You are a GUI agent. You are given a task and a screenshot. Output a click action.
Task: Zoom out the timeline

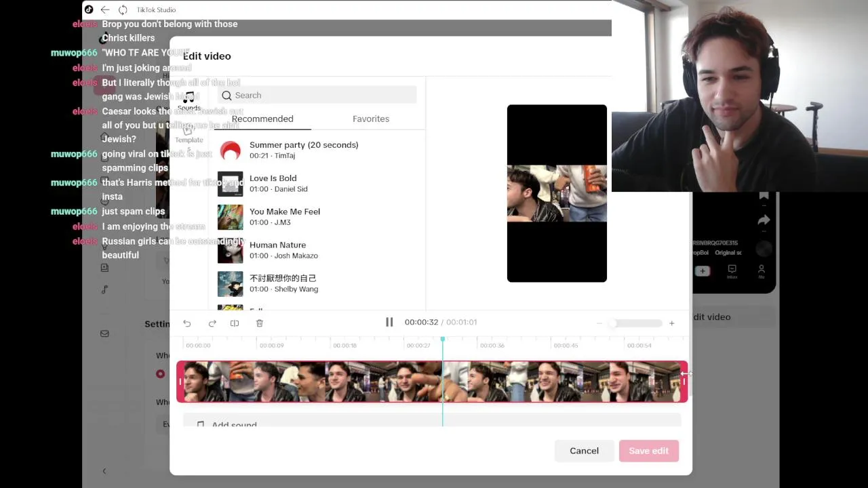599,323
